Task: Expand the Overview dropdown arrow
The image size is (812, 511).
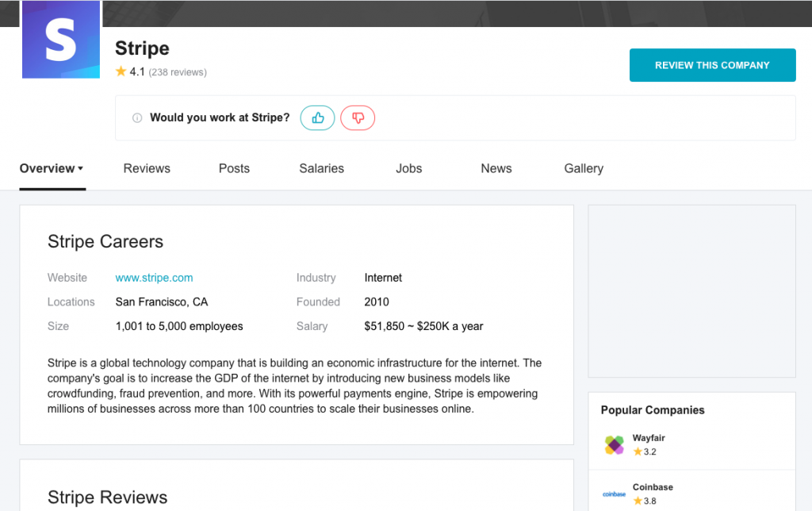Action: click(81, 168)
